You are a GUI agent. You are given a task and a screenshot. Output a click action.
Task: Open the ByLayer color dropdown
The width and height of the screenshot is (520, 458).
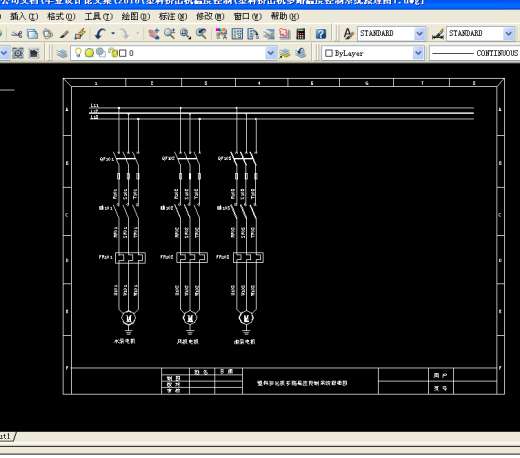point(418,53)
